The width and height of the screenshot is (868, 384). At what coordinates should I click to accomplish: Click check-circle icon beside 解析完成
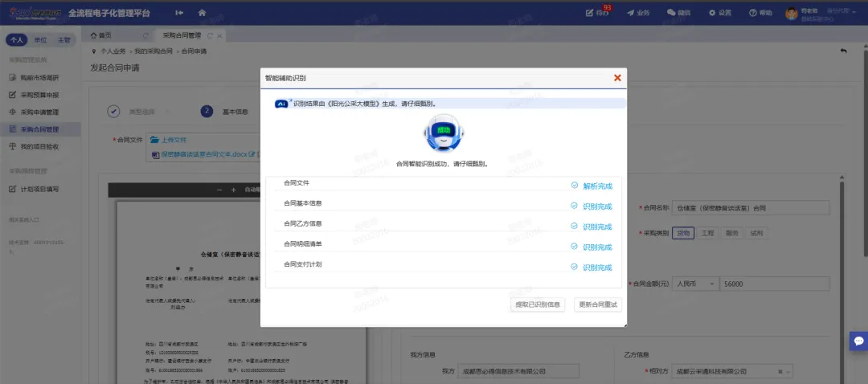[575, 186]
